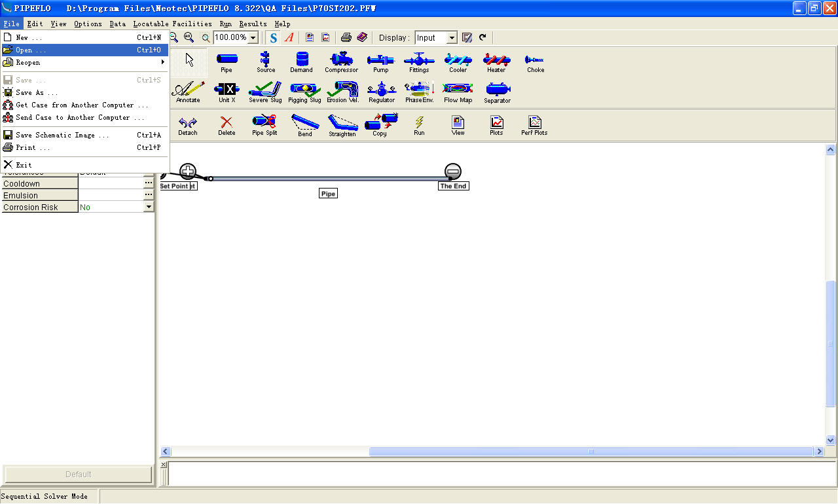Choose Save As from the File menu
Screen dimensions: 838x504
[84, 93]
